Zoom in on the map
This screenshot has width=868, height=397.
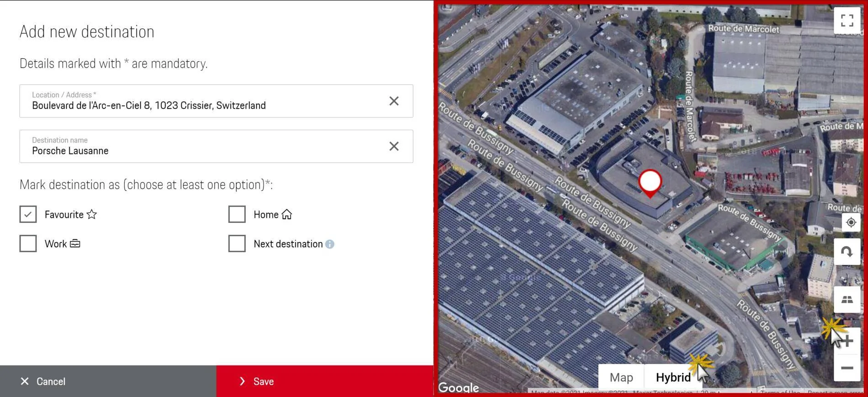[847, 341]
